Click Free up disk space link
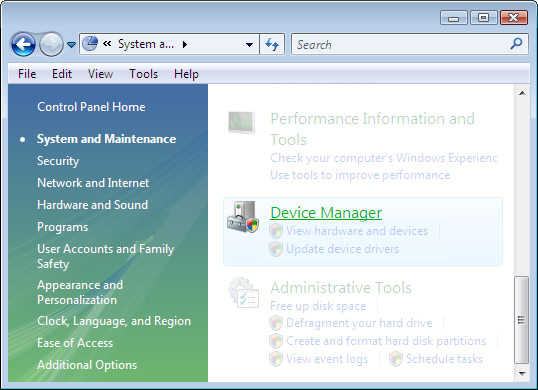The width and height of the screenshot is (538, 390). (318, 306)
